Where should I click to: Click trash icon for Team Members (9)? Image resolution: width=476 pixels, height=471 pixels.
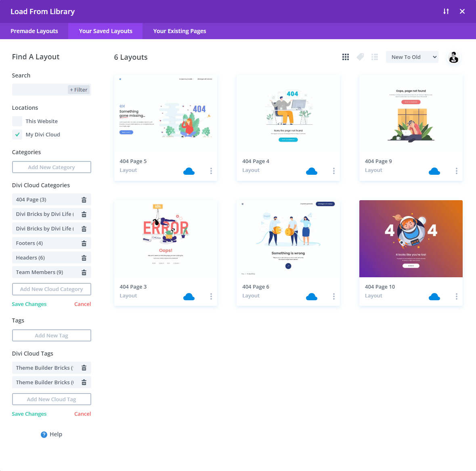click(x=84, y=272)
